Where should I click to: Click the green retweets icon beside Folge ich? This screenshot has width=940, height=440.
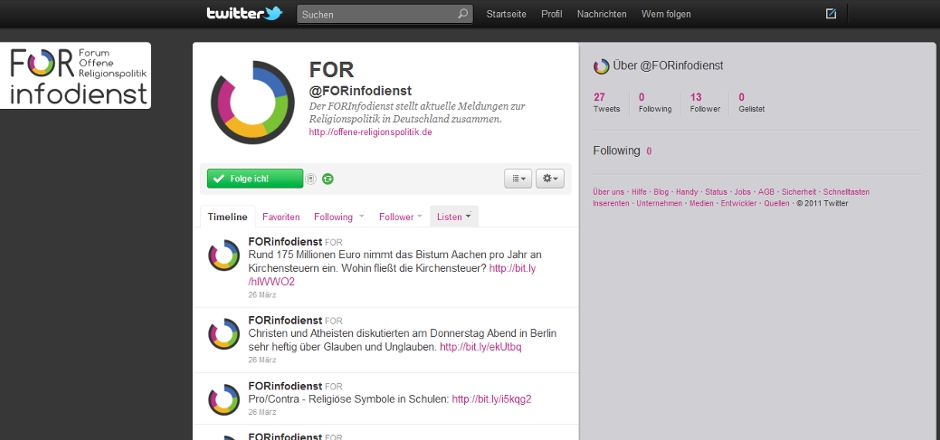[x=328, y=179]
